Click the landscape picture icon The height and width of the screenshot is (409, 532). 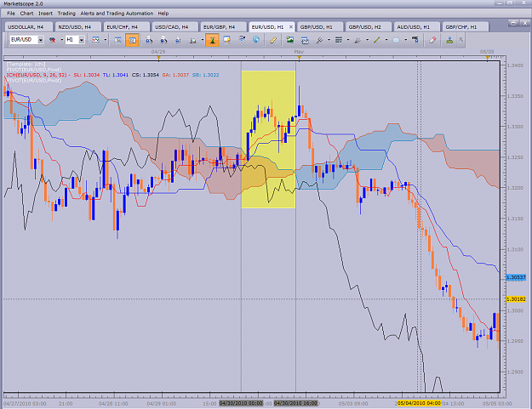click(x=289, y=40)
